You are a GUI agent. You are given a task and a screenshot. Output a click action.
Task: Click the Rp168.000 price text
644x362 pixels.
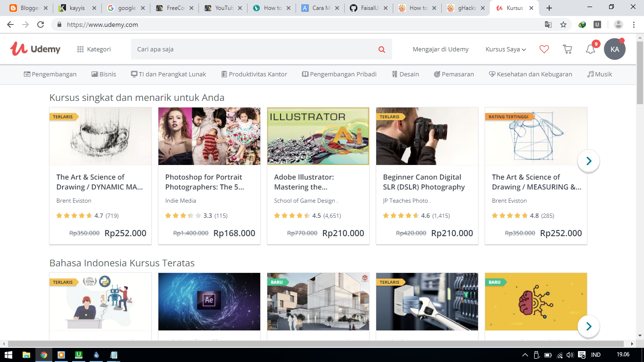(x=234, y=233)
